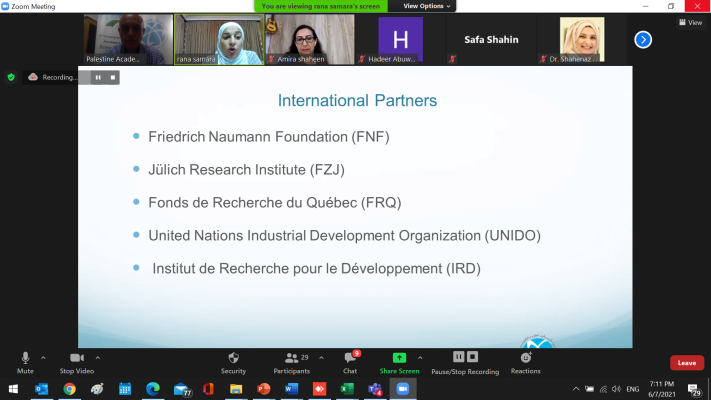Open the View Options dropdown
Screen dimensions: 711x400
[x=428, y=6]
